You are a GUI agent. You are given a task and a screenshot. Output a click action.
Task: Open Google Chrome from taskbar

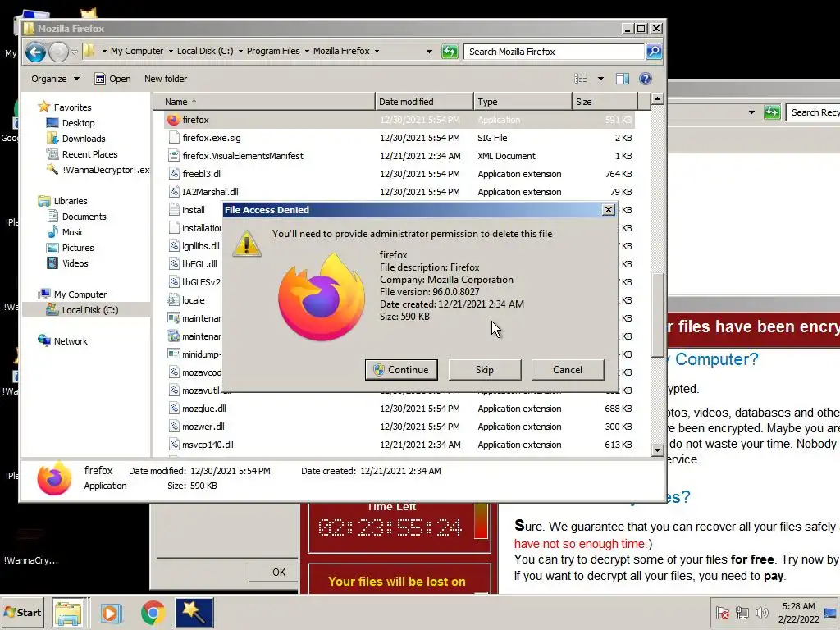point(153,613)
